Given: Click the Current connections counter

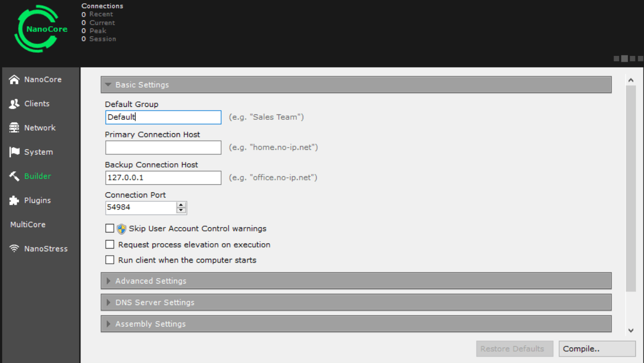Looking at the screenshot, I should [x=98, y=23].
